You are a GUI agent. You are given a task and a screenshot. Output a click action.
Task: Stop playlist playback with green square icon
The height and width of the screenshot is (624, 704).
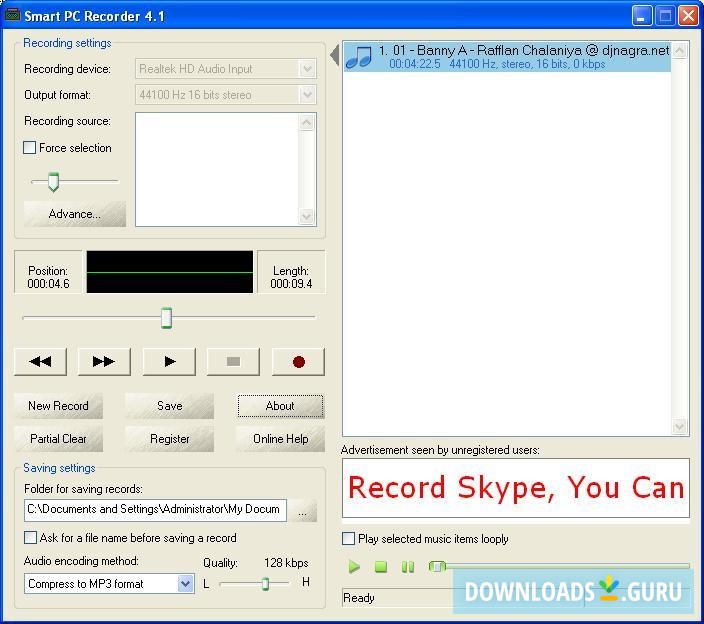pos(381,567)
